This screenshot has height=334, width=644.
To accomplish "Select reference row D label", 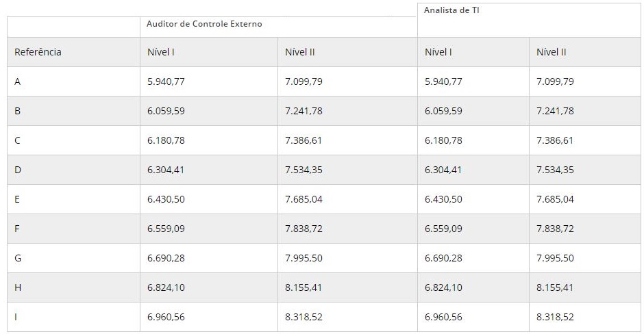I will point(18,170).
